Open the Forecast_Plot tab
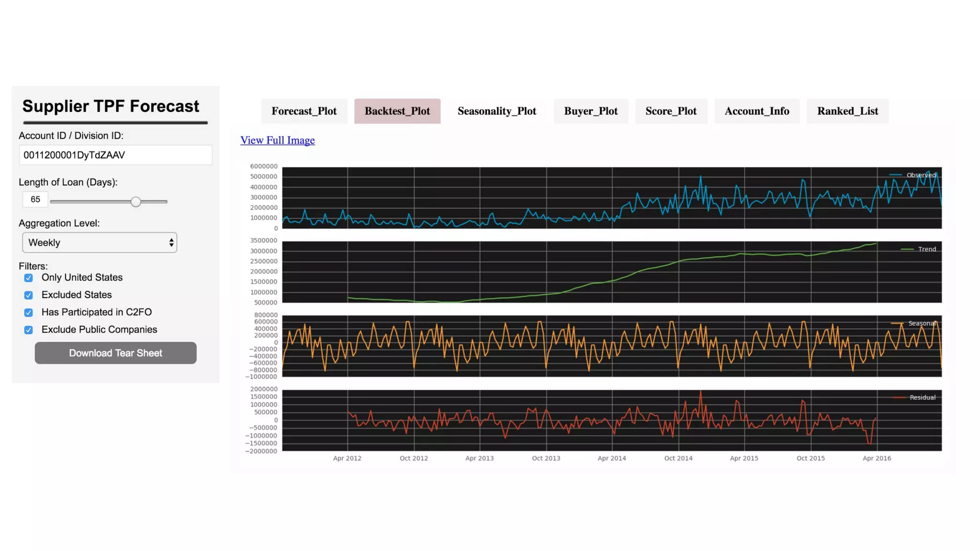Viewport: 980px width, 551px height. [304, 111]
